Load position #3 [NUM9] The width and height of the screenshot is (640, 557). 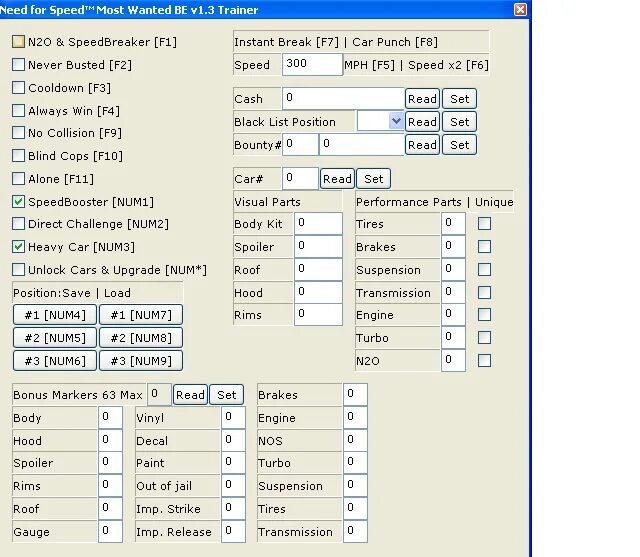(141, 361)
